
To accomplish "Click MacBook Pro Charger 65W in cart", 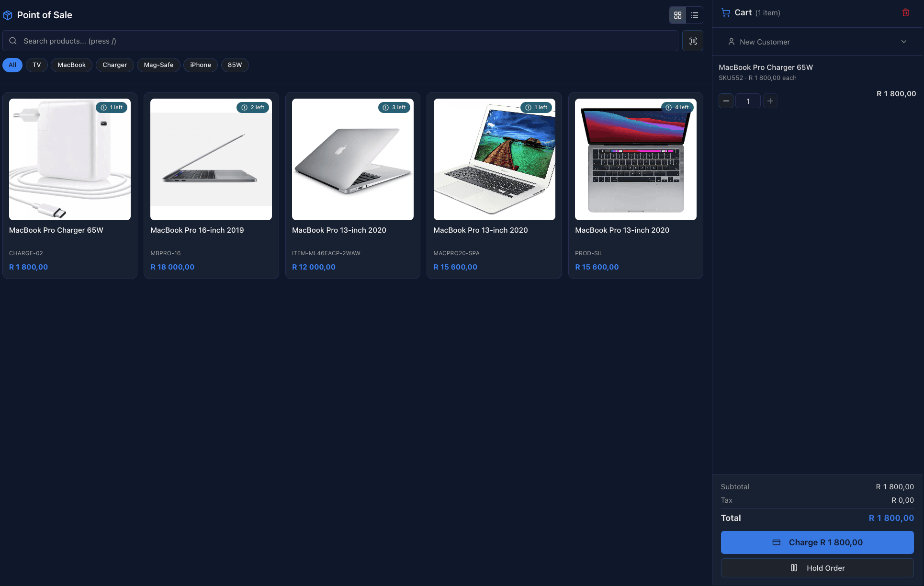I will click(x=766, y=68).
